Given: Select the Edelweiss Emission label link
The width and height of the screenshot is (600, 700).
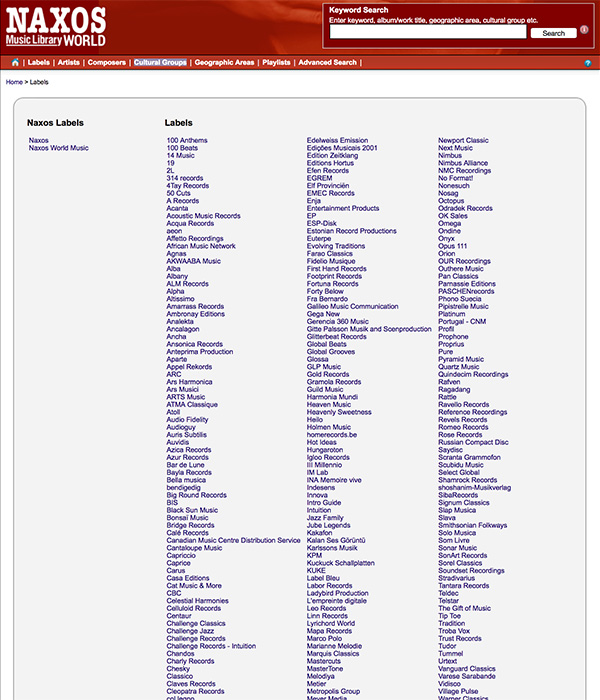Looking at the screenshot, I should [337, 140].
